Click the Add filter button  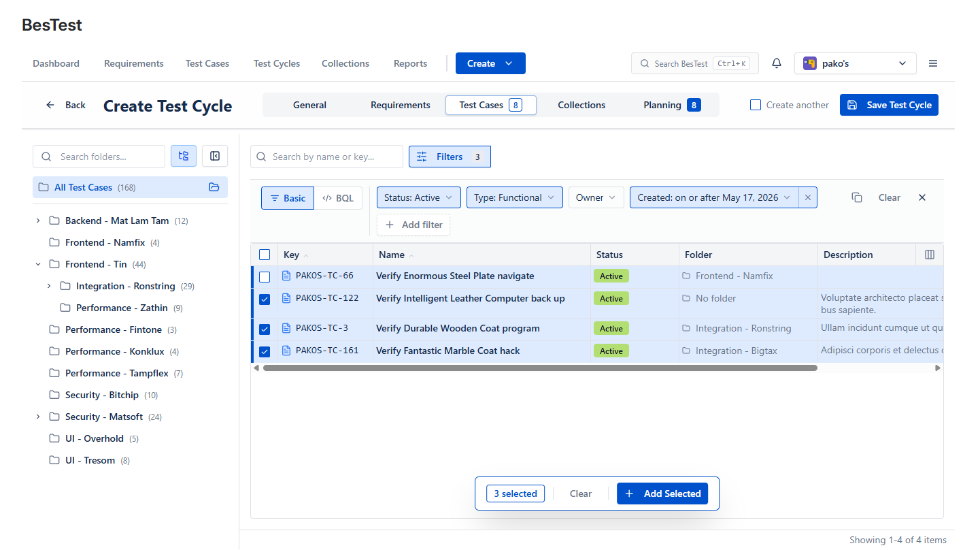click(x=413, y=225)
